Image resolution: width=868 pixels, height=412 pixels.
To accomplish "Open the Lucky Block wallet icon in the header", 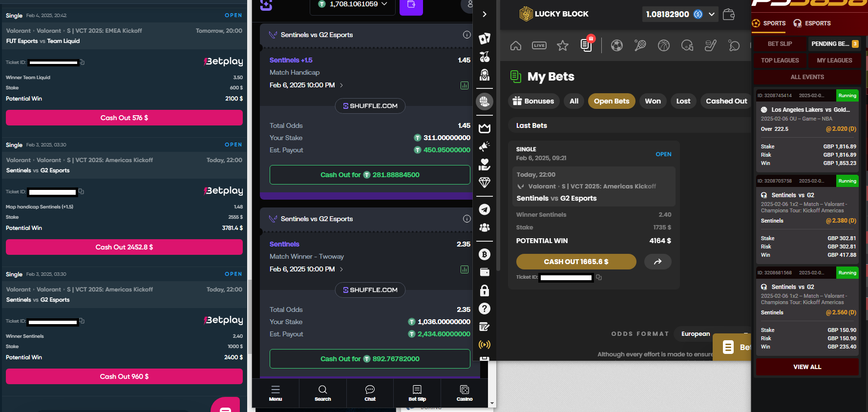I will pos(729,14).
